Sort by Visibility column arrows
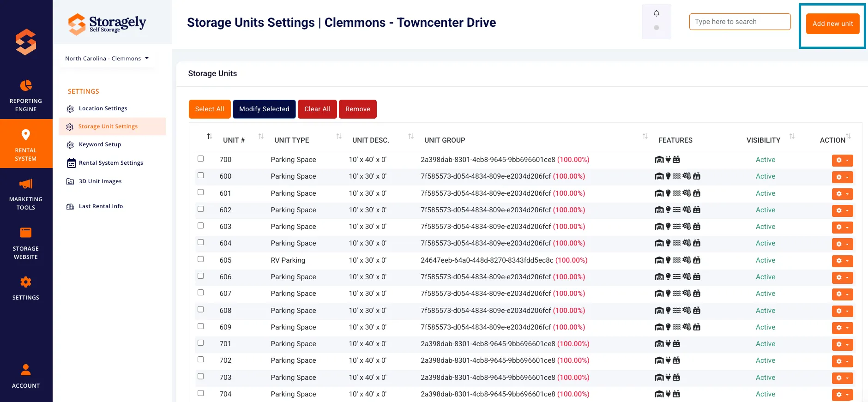The image size is (868, 402). (792, 136)
